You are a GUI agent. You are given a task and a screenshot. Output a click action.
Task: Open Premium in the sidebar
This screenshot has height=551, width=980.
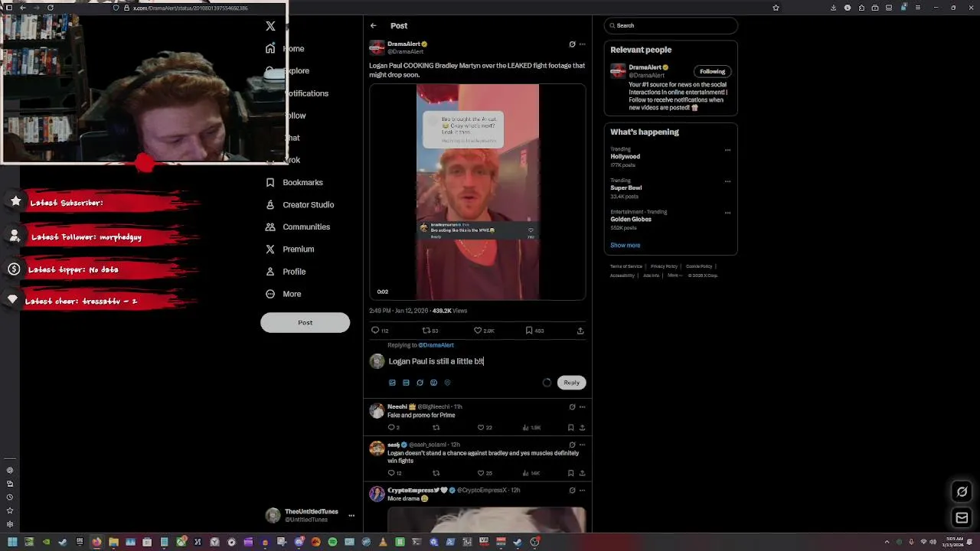[289, 249]
